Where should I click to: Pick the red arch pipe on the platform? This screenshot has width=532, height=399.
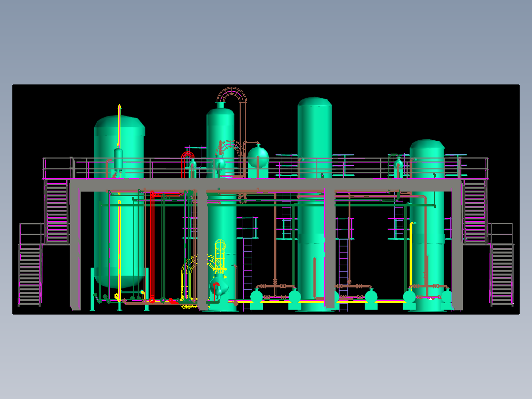[187, 164]
